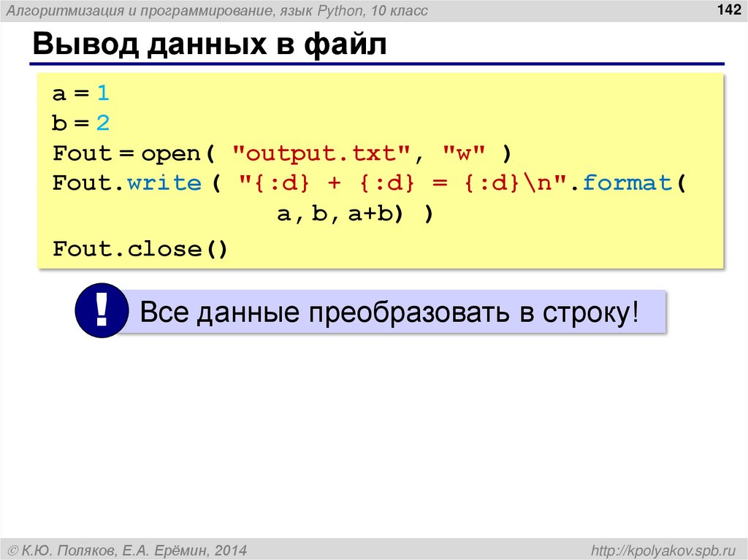748x560 pixels.
Task: Click the slide title 'Вывод данных в файл'
Action: tap(210, 43)
